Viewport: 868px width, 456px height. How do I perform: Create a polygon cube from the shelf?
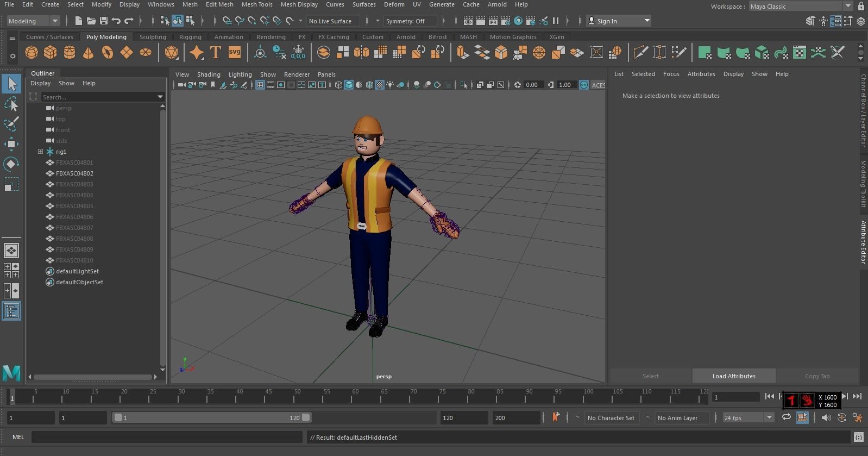point(51,52)
